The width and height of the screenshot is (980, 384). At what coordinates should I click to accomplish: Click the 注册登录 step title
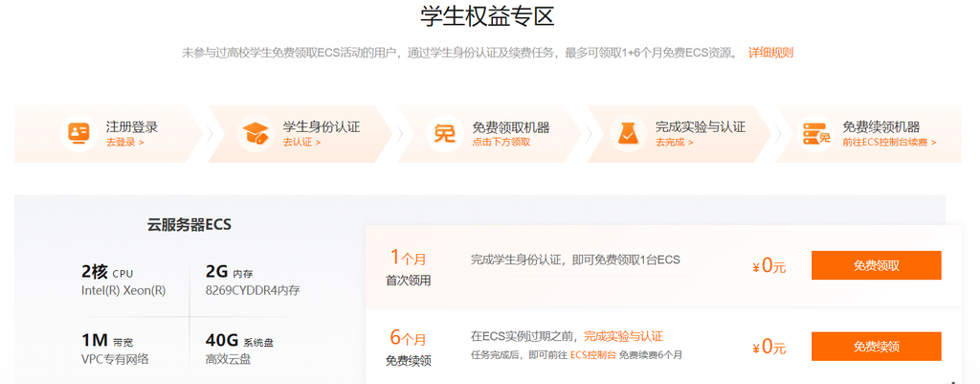coord(132,127)
